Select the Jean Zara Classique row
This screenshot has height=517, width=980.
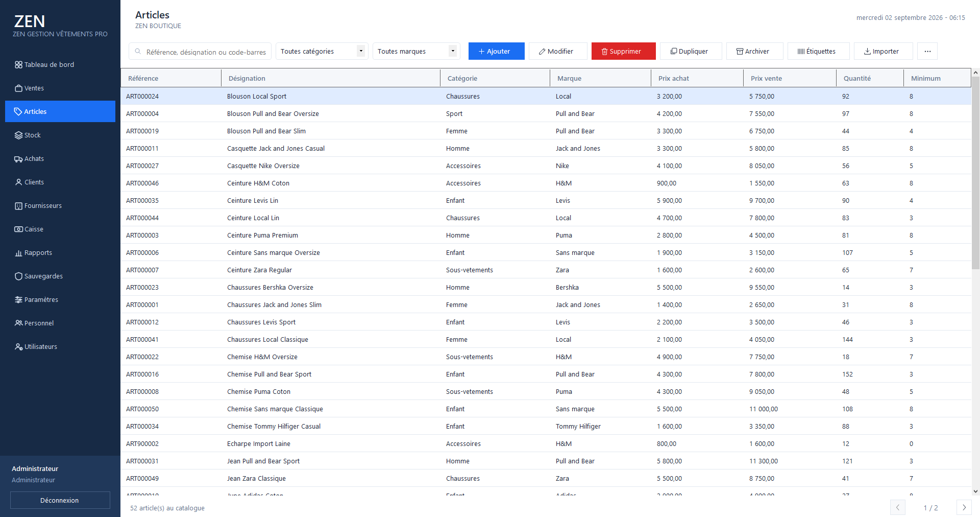tap(546, 478)
